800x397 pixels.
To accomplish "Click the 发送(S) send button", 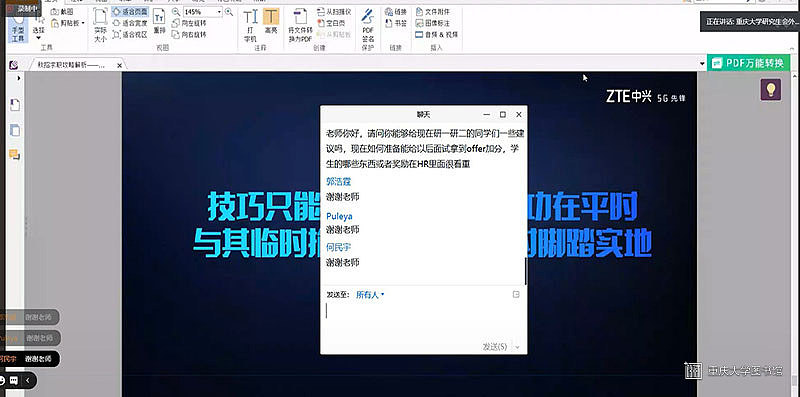I will click(x=495, y=346).
